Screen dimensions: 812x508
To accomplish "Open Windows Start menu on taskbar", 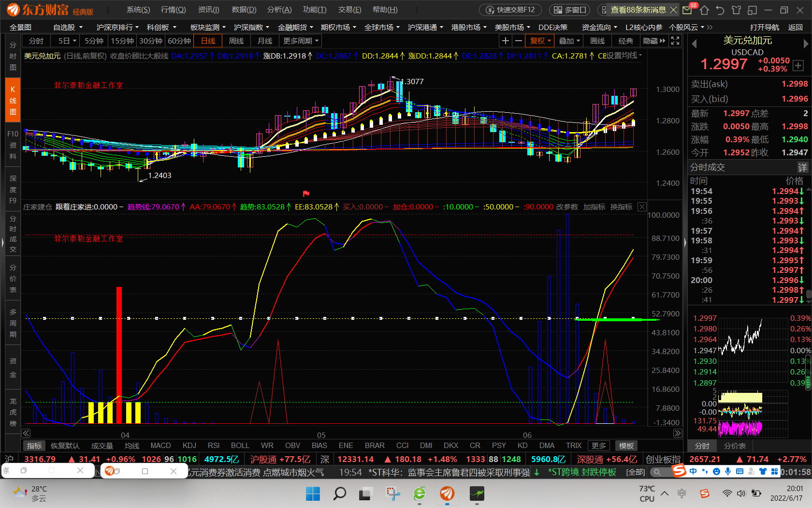I will pyautogui.click(x=313, y=494).
